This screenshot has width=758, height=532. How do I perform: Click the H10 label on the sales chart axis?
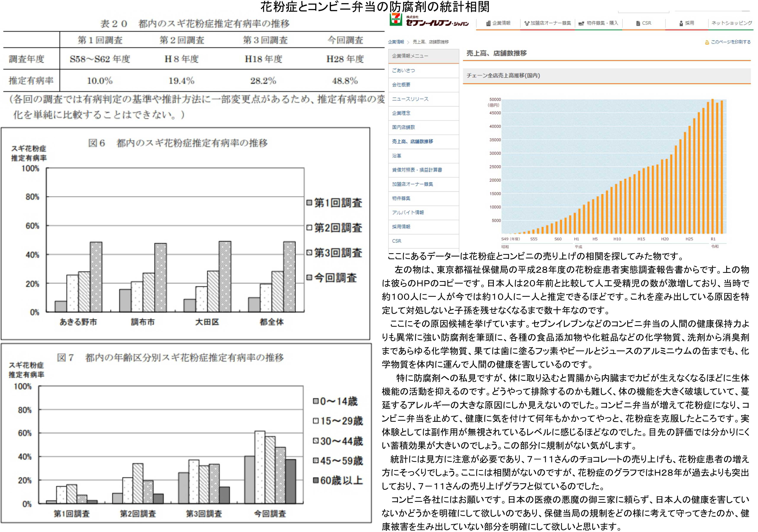[617, 239]
